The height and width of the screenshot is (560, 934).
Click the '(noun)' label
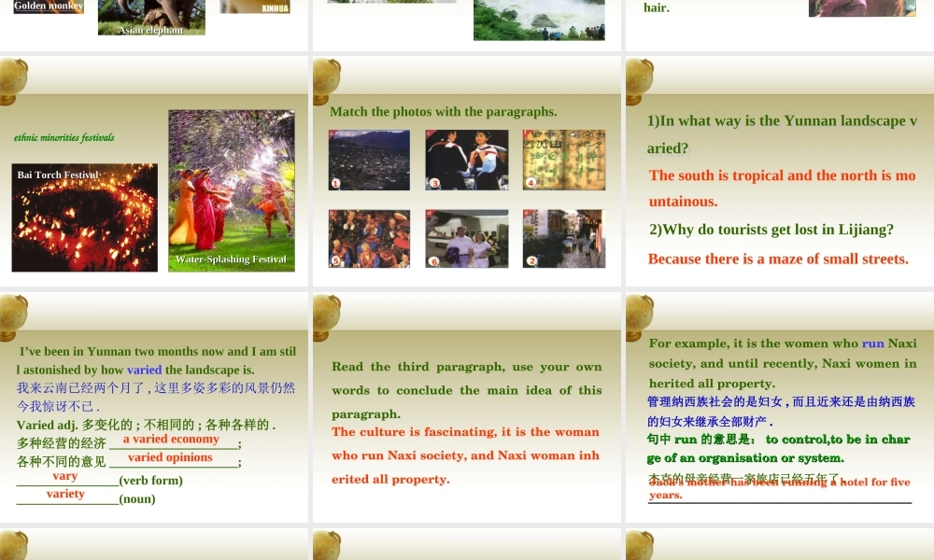137,498
